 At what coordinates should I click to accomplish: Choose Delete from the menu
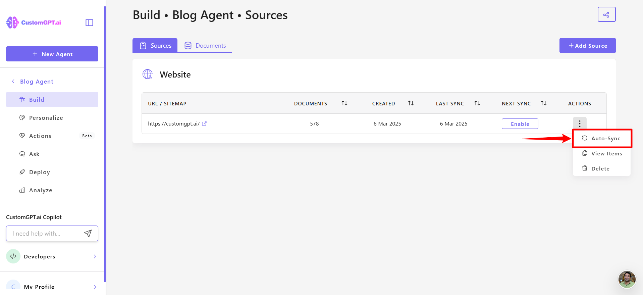(601, 168)
